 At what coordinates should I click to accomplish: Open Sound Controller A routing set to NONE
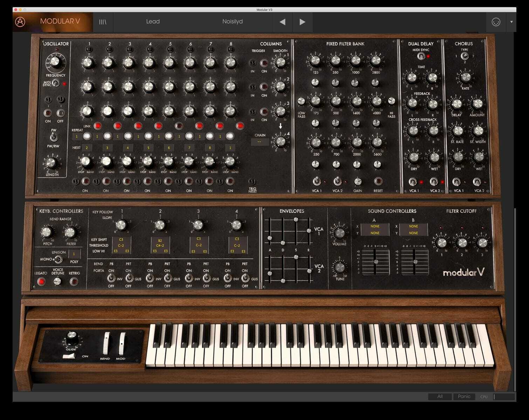coord(375,226)
